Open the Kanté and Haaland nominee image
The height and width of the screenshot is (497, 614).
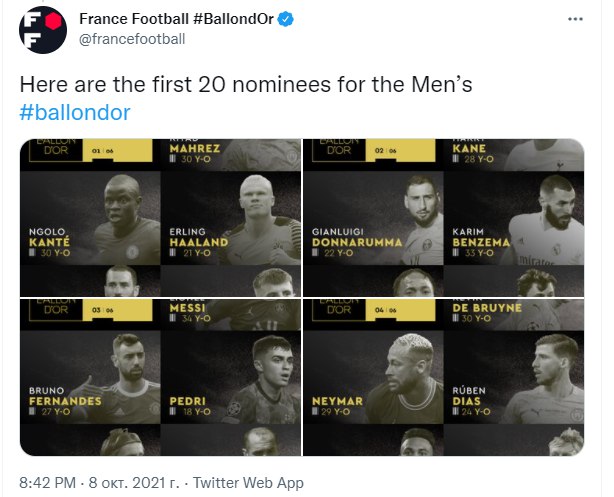160,217
